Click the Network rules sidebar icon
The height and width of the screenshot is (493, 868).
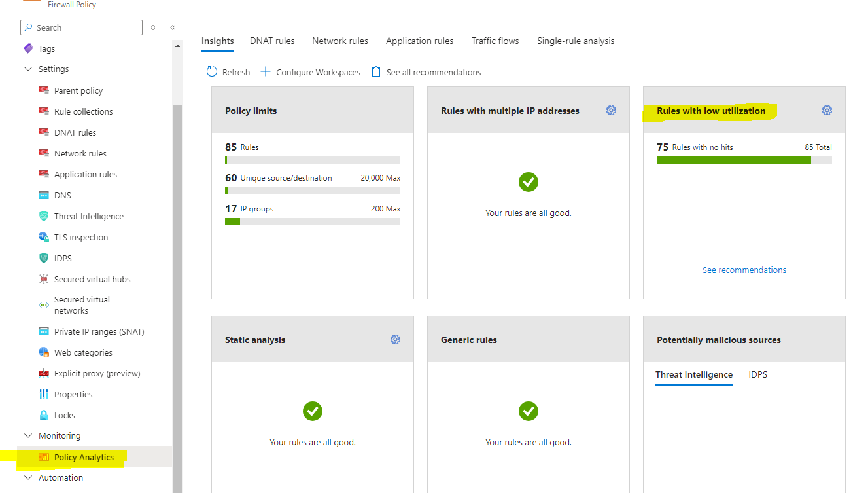(x=44, y=153)
